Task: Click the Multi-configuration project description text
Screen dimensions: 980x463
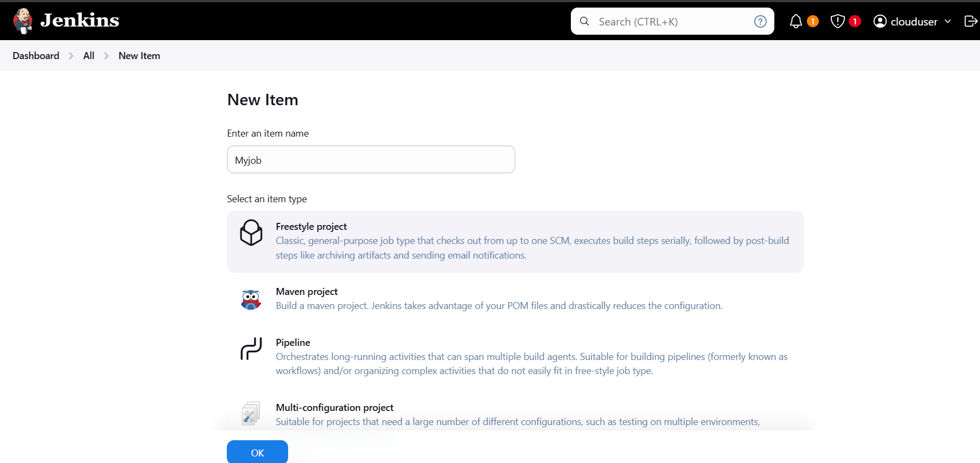Action: [518, 422]
